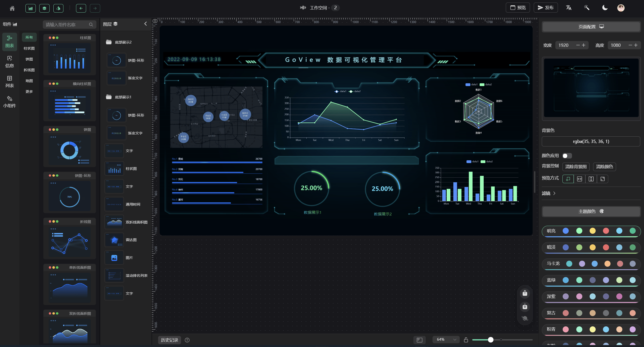Toggle the chart components panel icon
The image size is (644, 347).
30,8
